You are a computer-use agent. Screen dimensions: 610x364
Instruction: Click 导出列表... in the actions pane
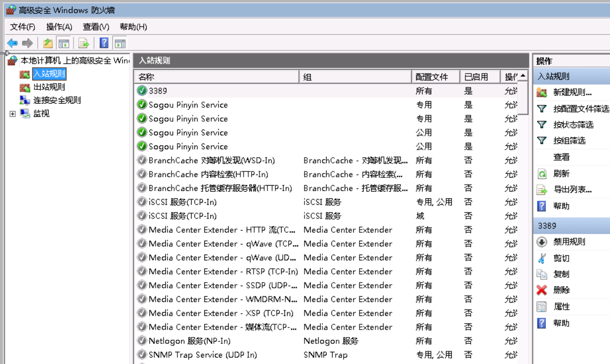click(x=572, y=189)
